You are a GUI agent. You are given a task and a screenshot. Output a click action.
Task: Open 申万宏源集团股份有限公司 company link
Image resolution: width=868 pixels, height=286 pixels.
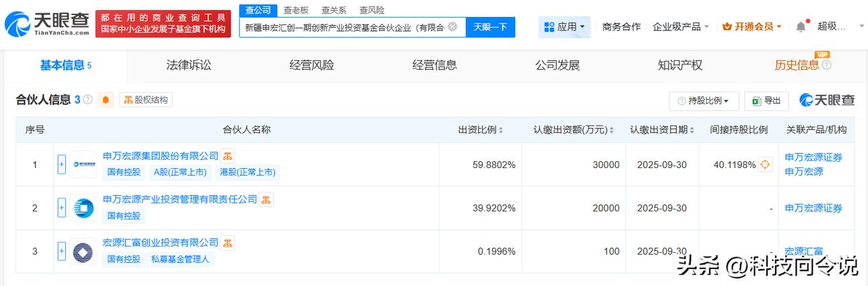[x=161, y=156]
